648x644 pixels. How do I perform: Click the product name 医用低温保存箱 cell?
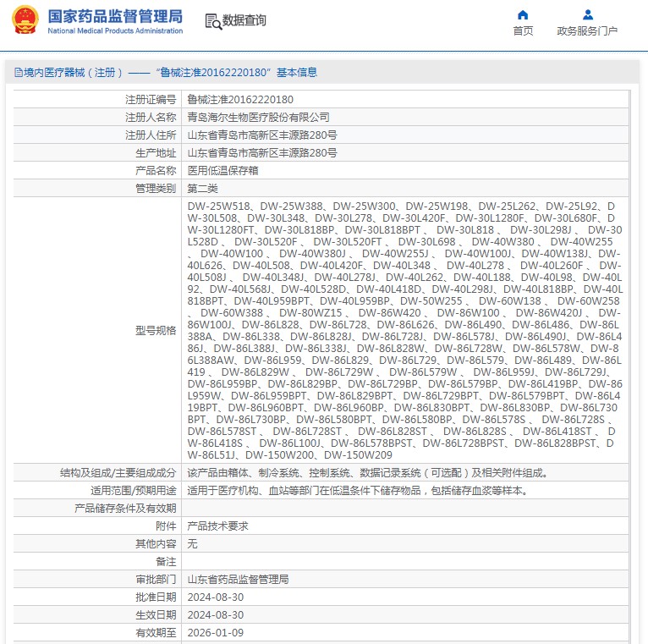point(222,170)
